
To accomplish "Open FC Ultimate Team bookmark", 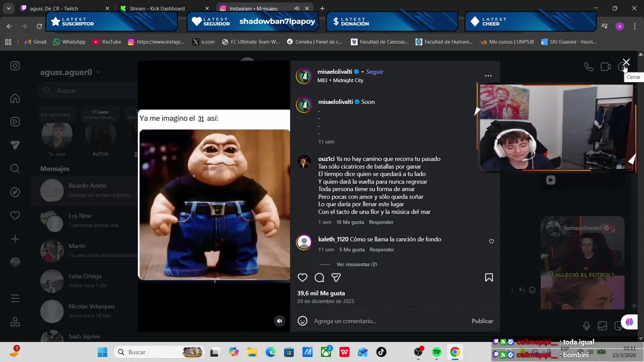I will pos(251,42).
